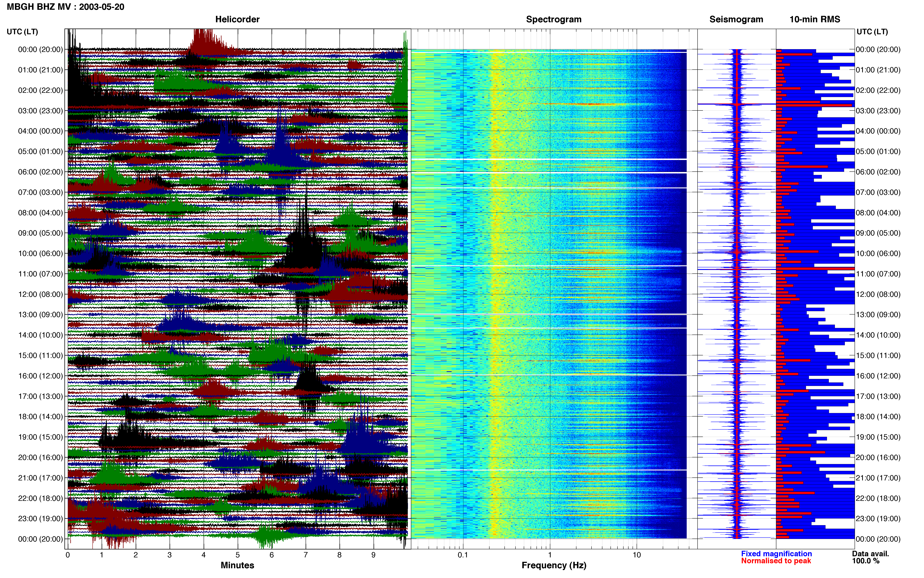
Task: Click '21:00 (17:00)' on the RMS time axis
Action: pos(878,478)
